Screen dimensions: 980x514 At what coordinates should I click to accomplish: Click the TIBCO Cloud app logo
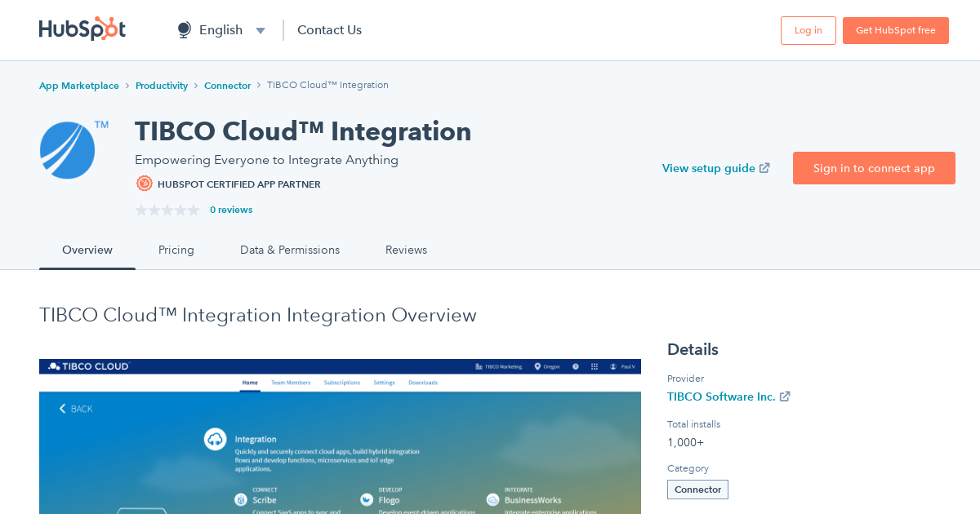[67, 149]
